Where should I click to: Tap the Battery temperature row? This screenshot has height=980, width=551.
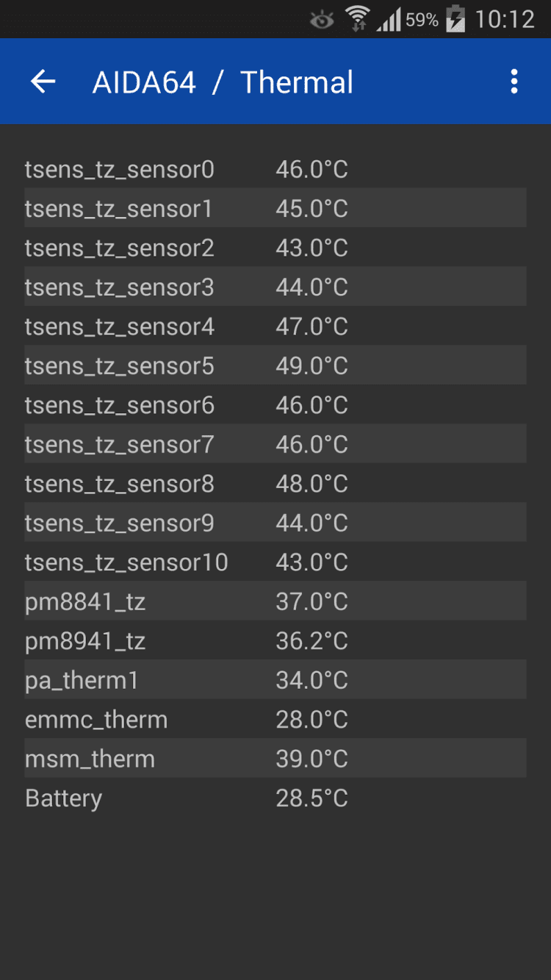(275, 798)
